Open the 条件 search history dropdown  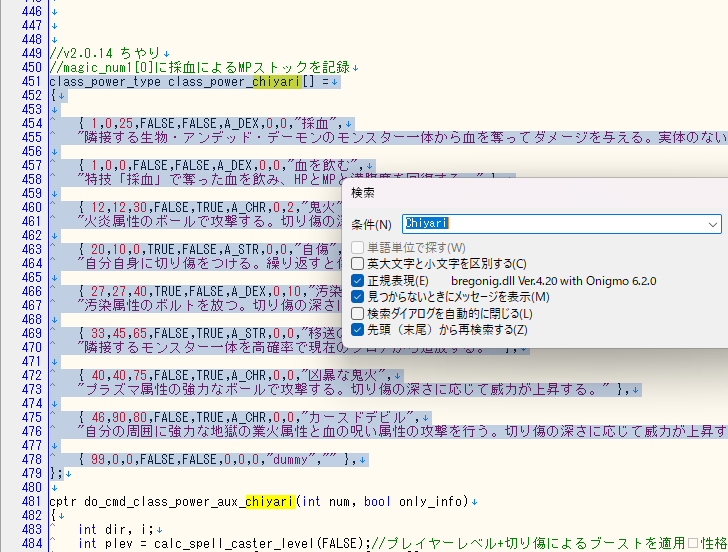tap(712, 225)
